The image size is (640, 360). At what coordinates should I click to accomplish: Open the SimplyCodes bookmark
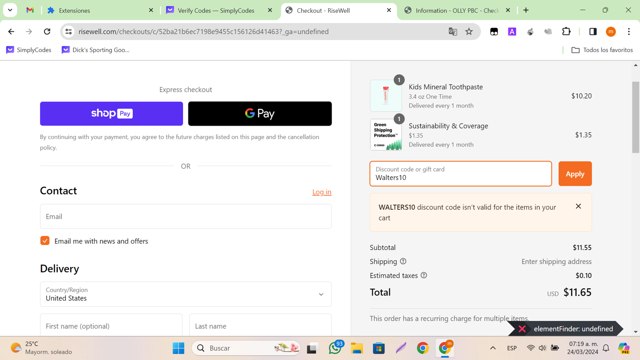click(29, 50)
